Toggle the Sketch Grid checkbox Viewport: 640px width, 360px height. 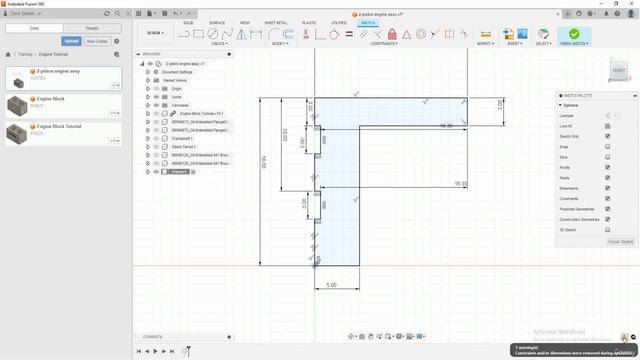pyautogui.click(x=607, y=136)
